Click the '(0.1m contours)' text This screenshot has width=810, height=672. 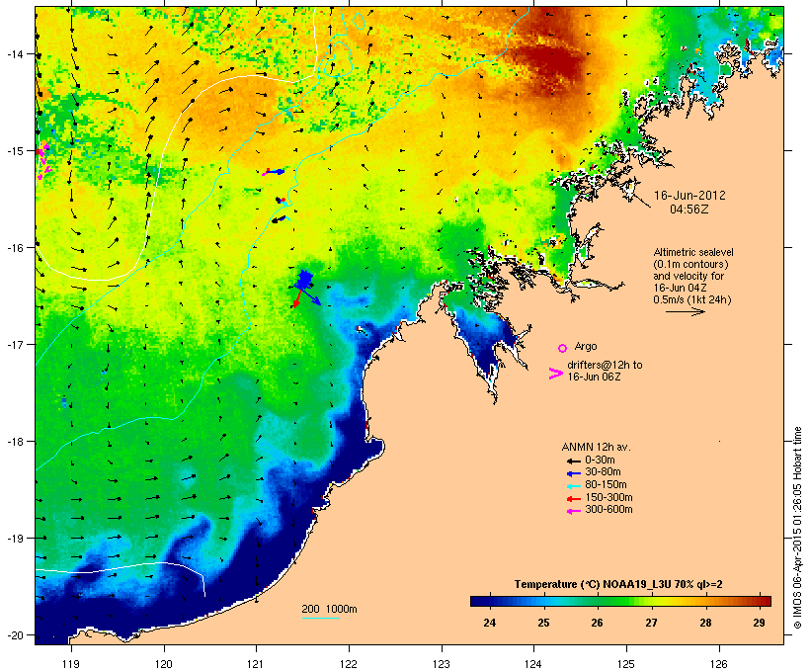tap(690, 264)
